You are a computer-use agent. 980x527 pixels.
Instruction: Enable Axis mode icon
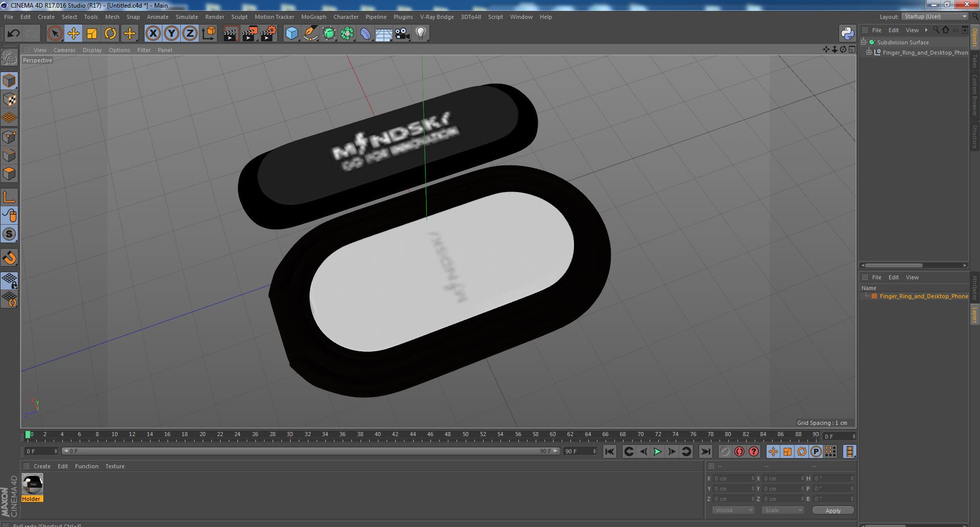pyautogui.click(x=9, y=197)
